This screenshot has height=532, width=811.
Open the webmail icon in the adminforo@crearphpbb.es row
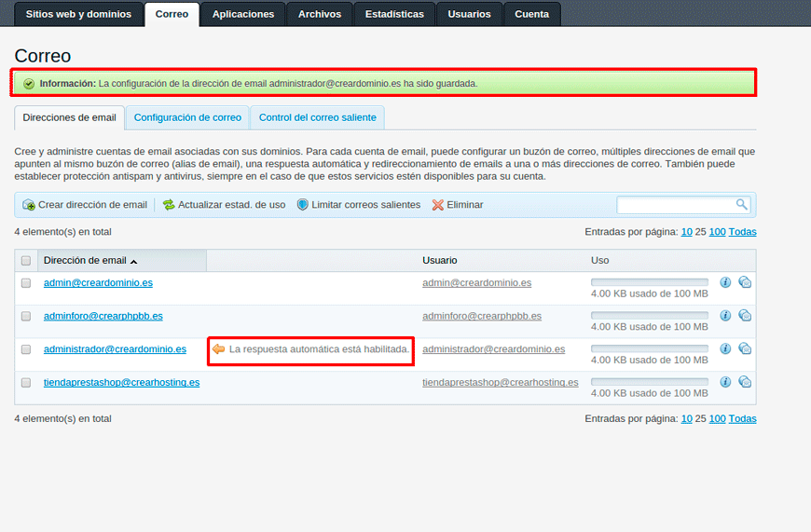tap(745, 316)
